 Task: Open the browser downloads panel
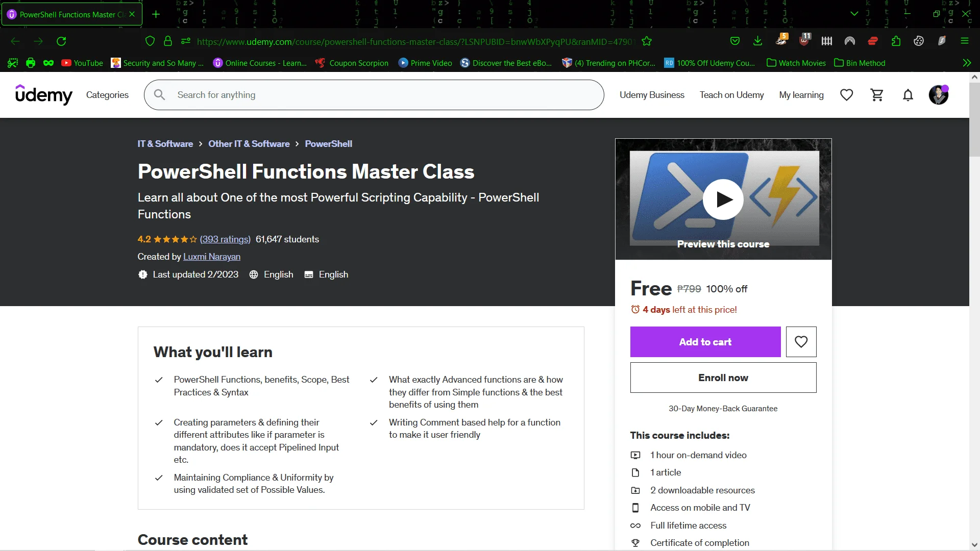[758, 41]
